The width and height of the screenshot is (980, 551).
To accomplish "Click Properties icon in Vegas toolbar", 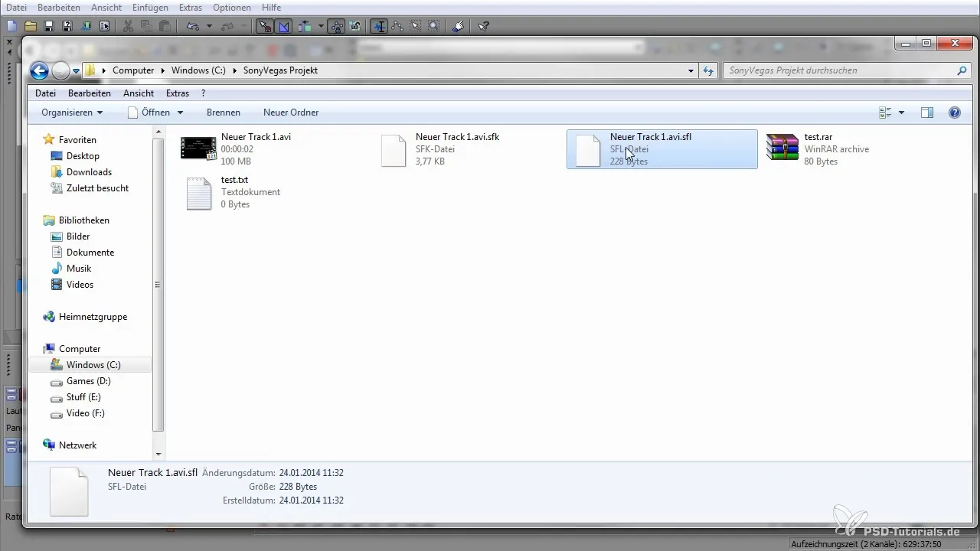I will click(104, 26).
